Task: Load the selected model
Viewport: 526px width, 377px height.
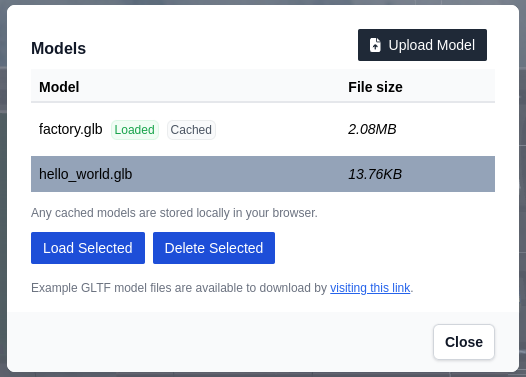Action: point(88,248)
